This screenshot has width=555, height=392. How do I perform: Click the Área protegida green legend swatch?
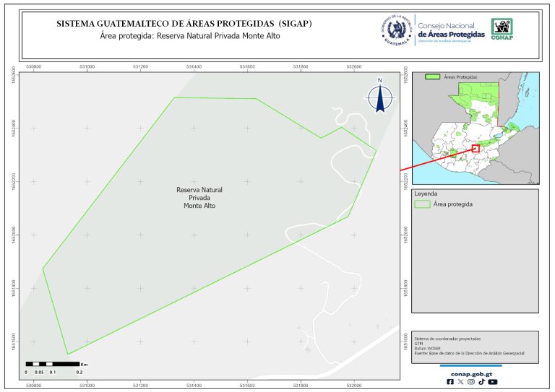pos(423,204)
